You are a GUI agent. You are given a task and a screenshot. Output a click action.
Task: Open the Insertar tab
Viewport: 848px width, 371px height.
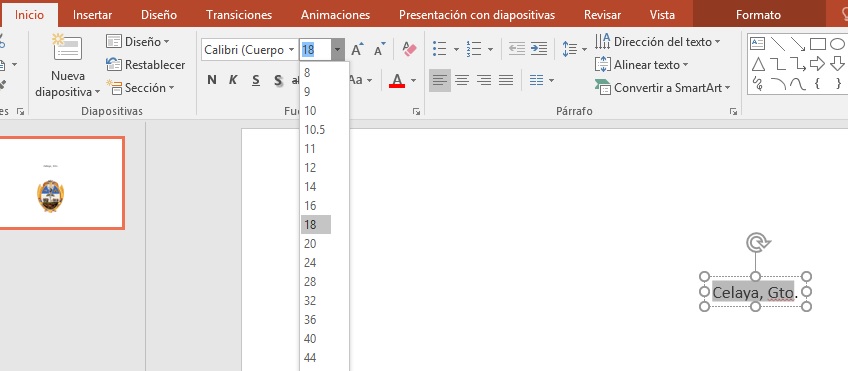pyautogui.click(x=92, y=15)
